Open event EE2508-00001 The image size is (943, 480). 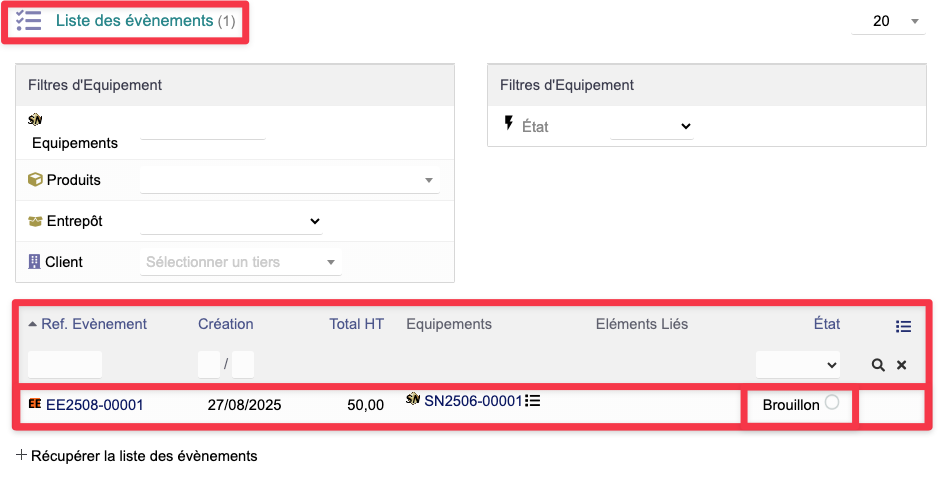tap(95, 405)
